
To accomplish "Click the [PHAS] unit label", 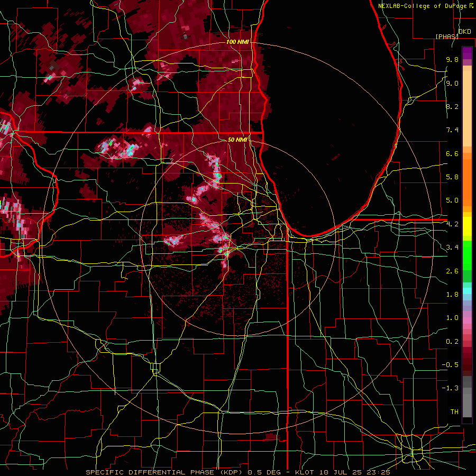I will coord(447,36).
